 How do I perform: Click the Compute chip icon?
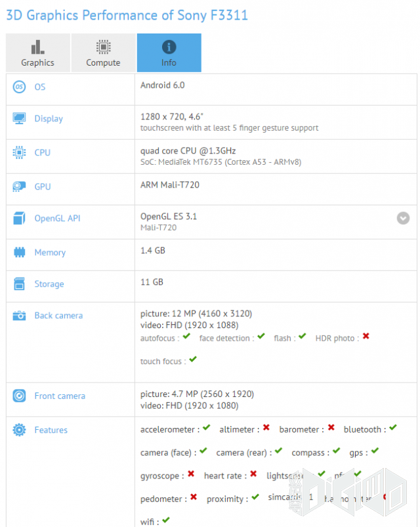tap(104, 47)
